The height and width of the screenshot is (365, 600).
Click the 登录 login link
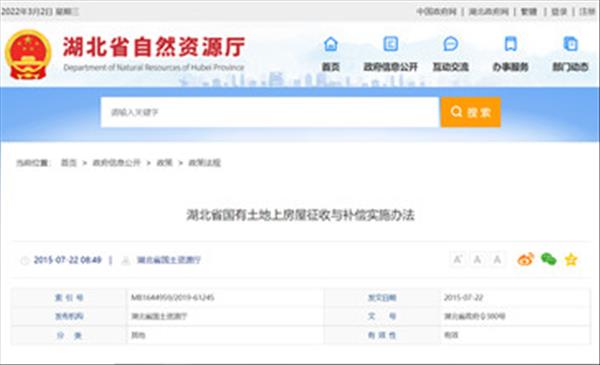pos(559,11)
